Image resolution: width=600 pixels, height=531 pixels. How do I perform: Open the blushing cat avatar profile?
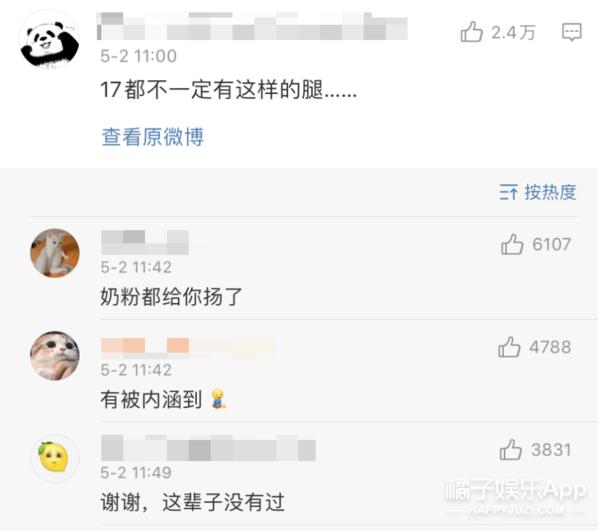pyautogui.click(x=55, y=356)
